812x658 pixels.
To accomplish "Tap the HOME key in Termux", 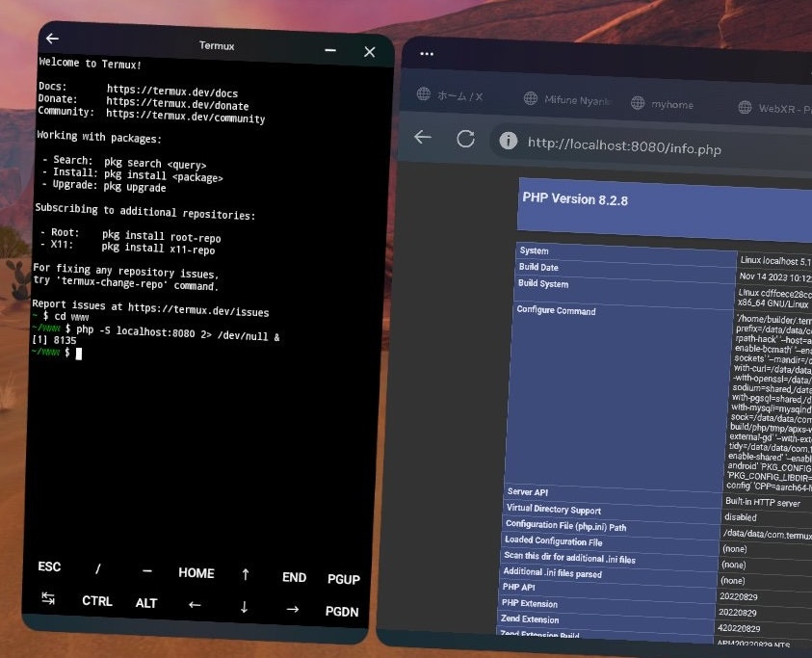I will 196,572.
